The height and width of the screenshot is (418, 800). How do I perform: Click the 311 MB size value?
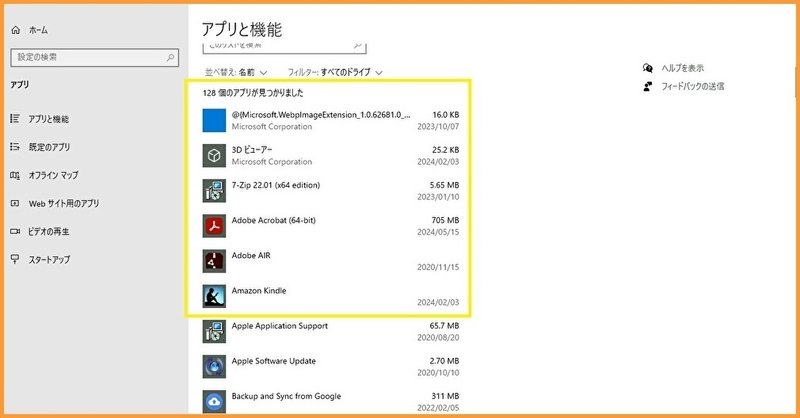[x=445, y=397]
